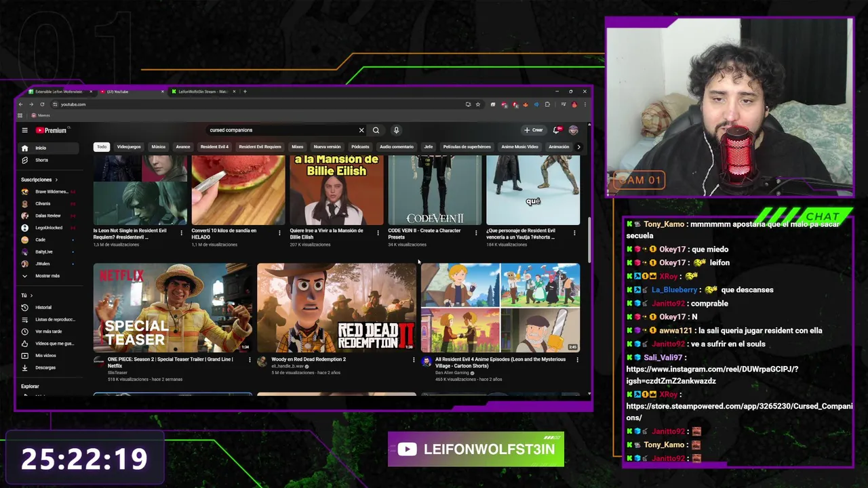Select the Anime Music Video chip
This screenshot has width=868, height=488.
point(519,146)
